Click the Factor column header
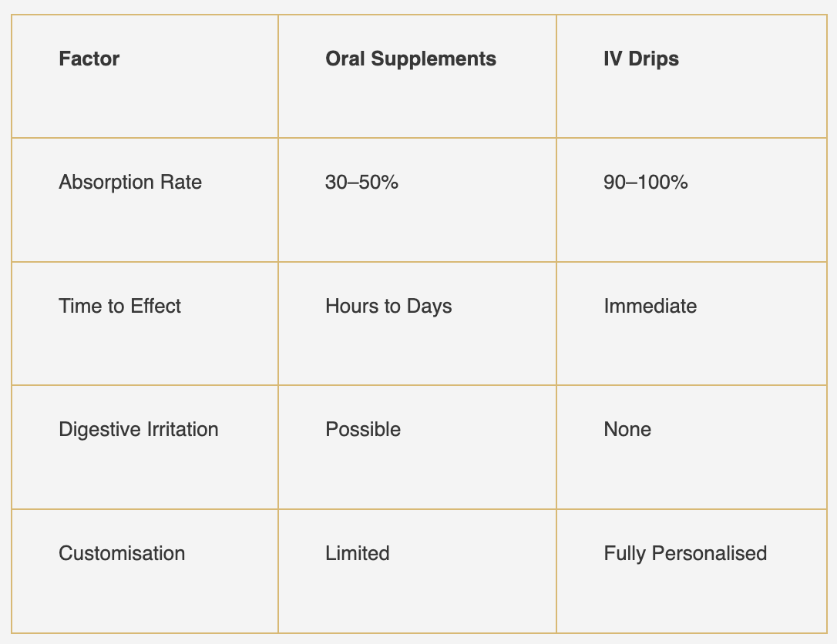837x644 pixels. (x=89, y=59)
